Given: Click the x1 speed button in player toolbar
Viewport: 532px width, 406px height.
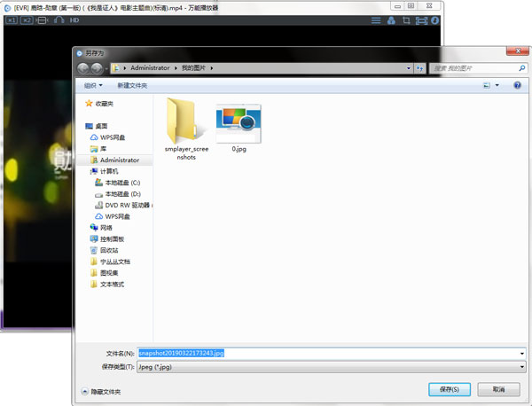Looking at the screenshot, I should 12,20.
